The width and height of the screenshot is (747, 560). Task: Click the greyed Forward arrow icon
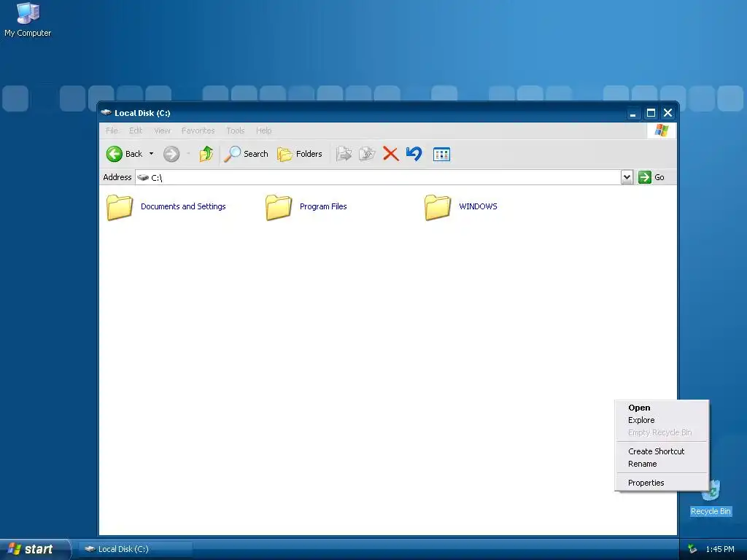tap(171, 154)
